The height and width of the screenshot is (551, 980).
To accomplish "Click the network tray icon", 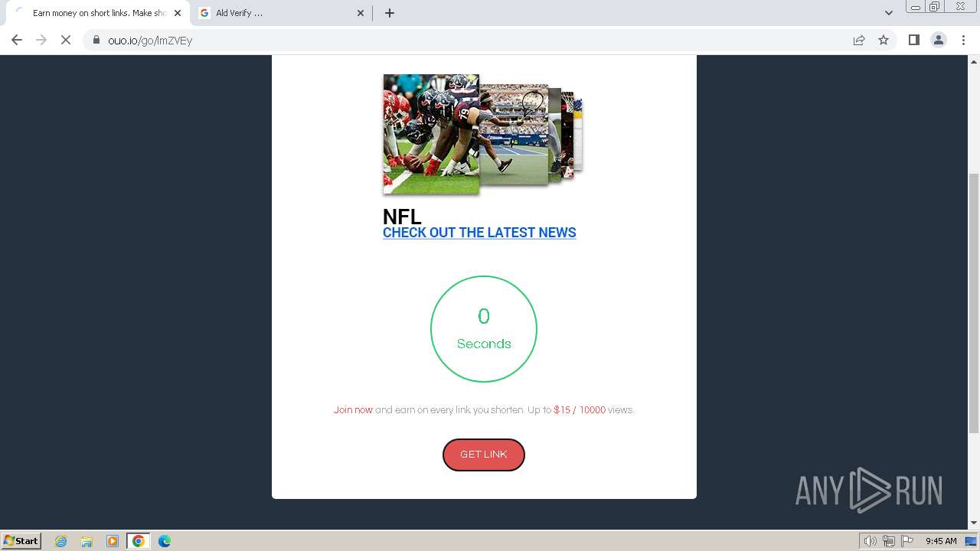I will [889, 541].
